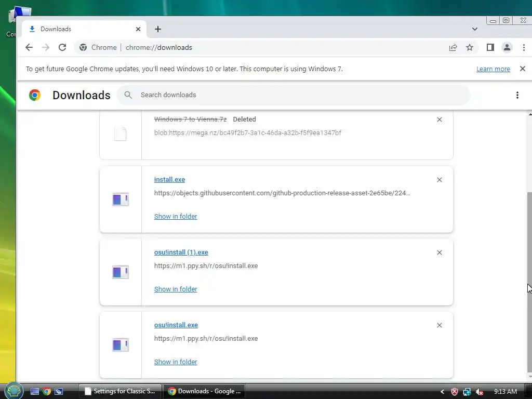The height and width of the screenshot is (399, 532).
Task: Open the osu!install.exe file link
Action: (x=176, y=325)
